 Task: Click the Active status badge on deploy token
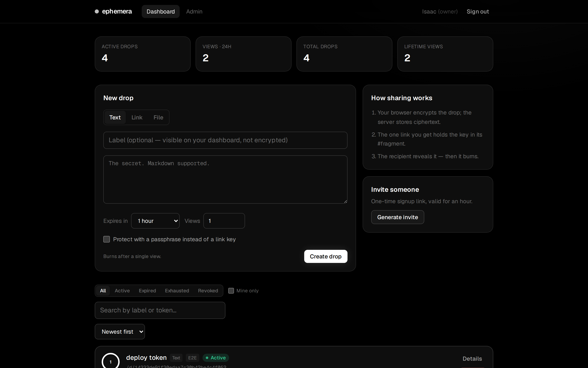click(216, 358)
